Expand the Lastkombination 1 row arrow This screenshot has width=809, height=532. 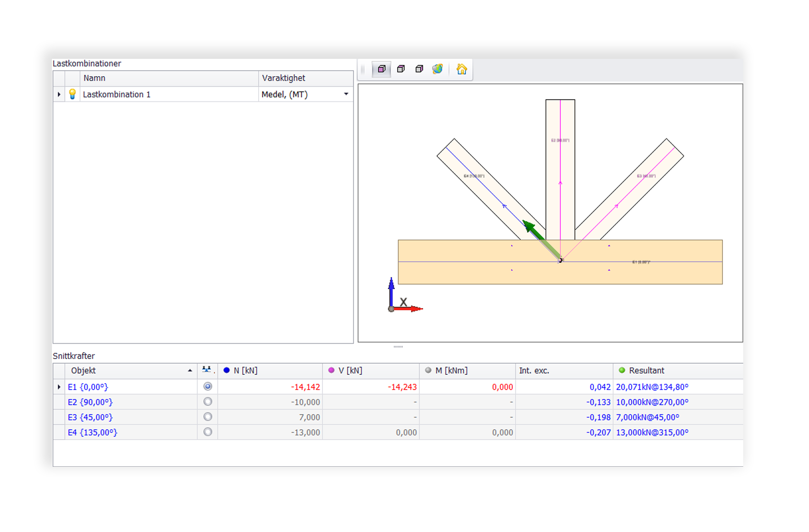click(x=59, y=94)
